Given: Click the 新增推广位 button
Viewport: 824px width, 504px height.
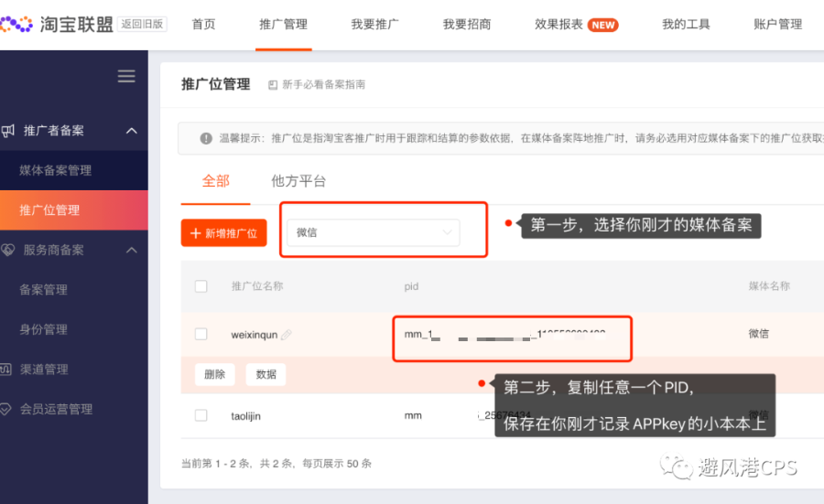Looking at the screenshot, I should click(224, 233).
